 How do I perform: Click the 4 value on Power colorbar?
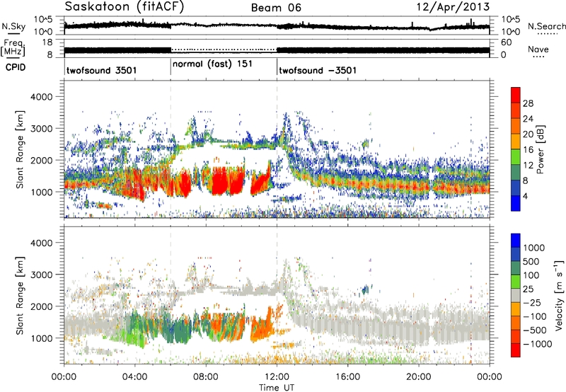(526, 196)
